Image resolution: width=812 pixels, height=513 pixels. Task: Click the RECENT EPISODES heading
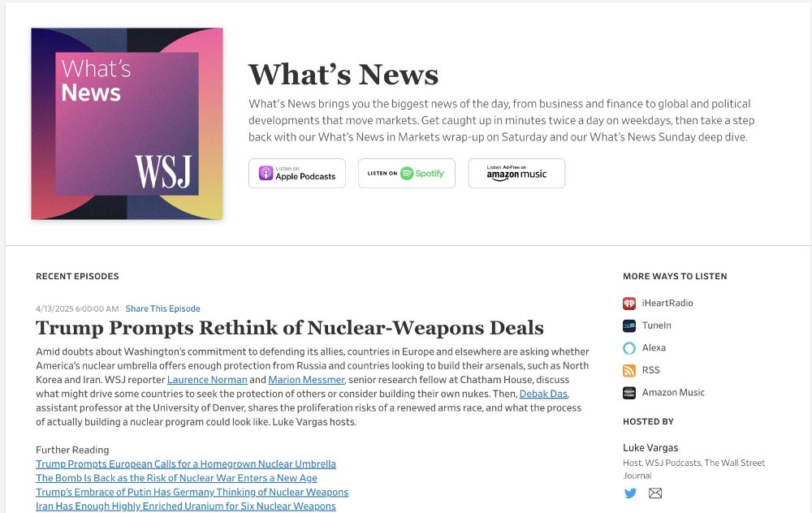[77, 277]
